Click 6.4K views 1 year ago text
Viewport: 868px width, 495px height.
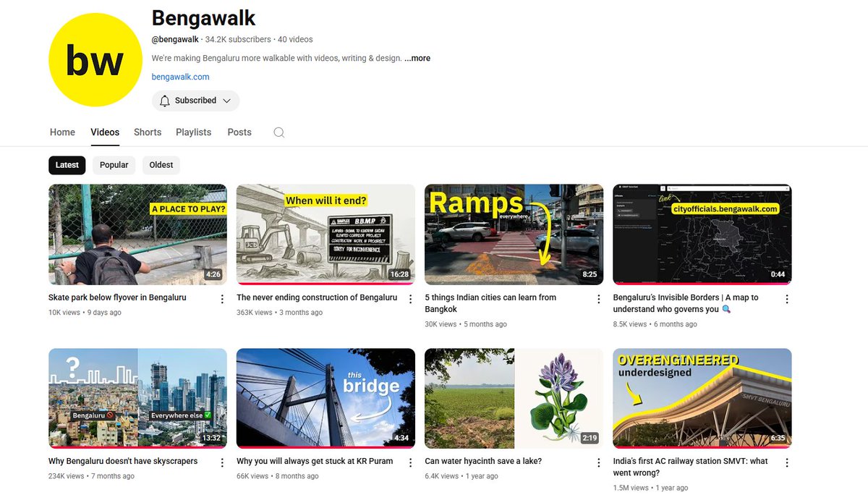[461, 476]
